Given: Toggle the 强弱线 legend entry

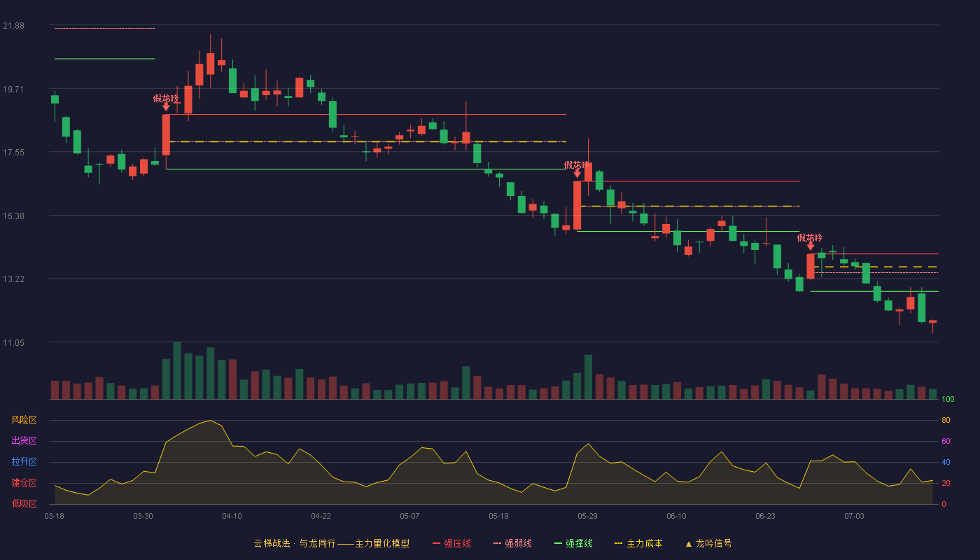Looking at the screenshot, I should coord(512,543).
